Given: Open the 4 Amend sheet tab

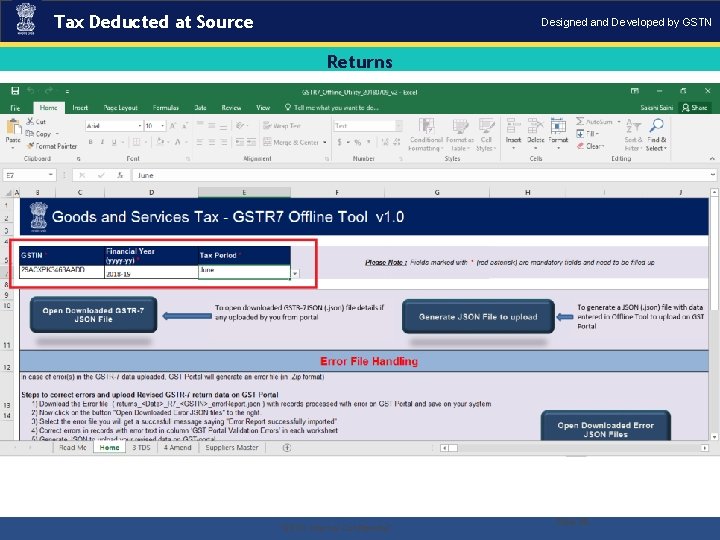Looking at the screenshot, I should [178, 447].
